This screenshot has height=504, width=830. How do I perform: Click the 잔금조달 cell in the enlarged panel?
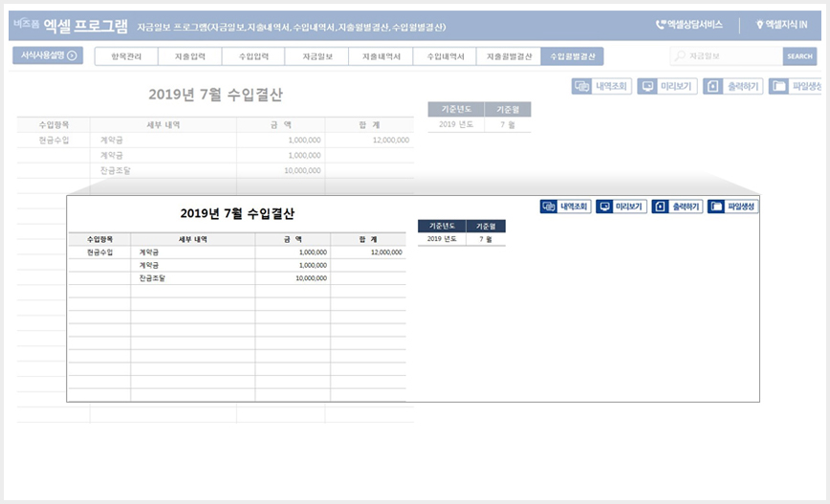pos(193,278)
